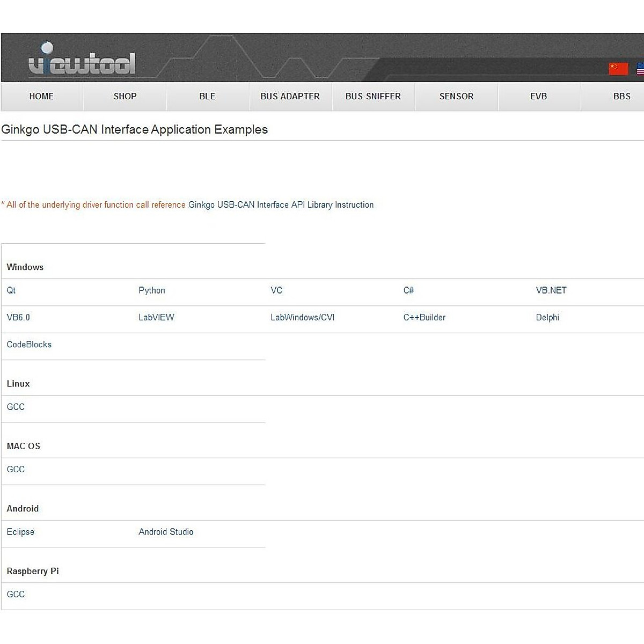The image size is (644, 644).
Task: Select BUS ADAPTER in navigation bar
Action: click(290, 97)
